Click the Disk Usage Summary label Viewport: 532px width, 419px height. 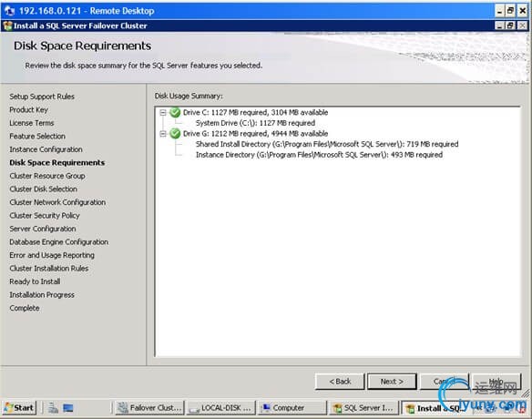point(189,96)
